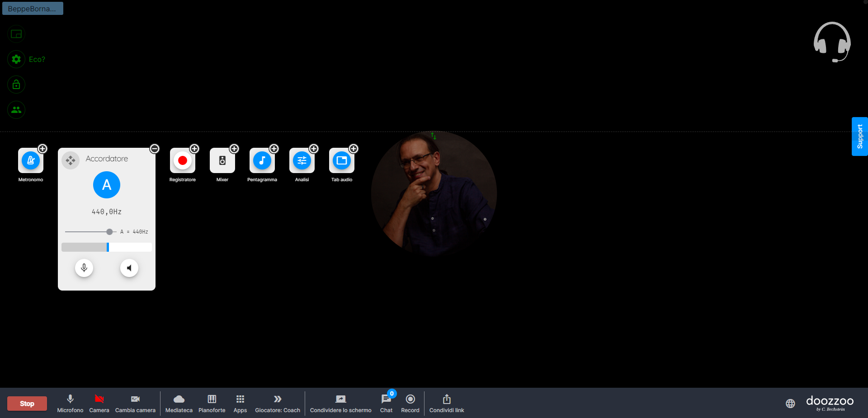Open the Mixer speaker icon
This screenshot has width=868, height=418.
222,160
